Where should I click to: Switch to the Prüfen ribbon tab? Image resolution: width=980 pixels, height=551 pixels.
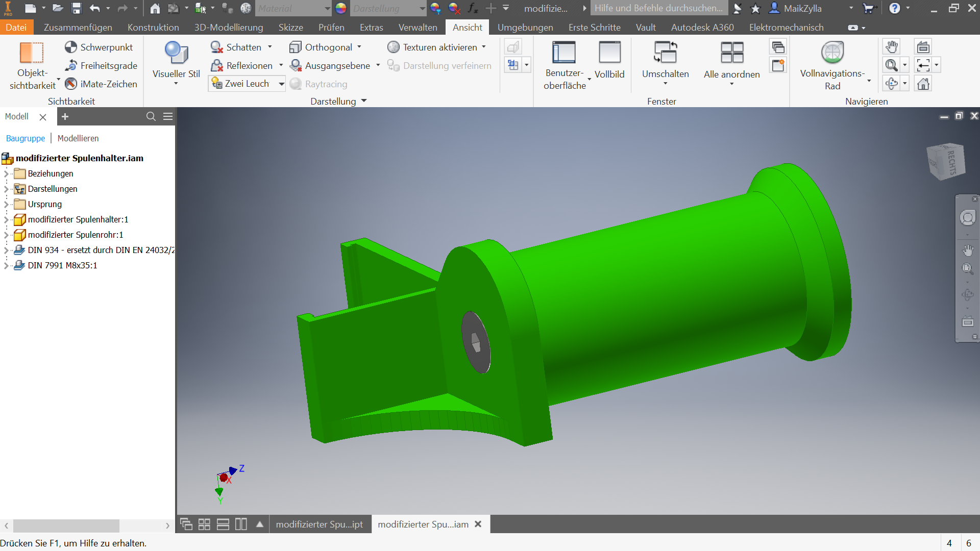(x=331, y=27)
